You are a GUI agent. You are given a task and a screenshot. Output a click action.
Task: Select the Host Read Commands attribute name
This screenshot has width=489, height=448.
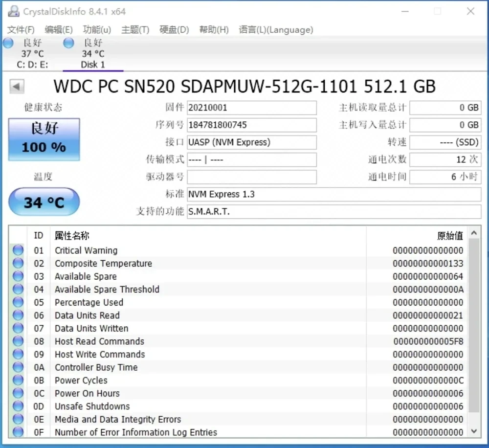[99, 341]
